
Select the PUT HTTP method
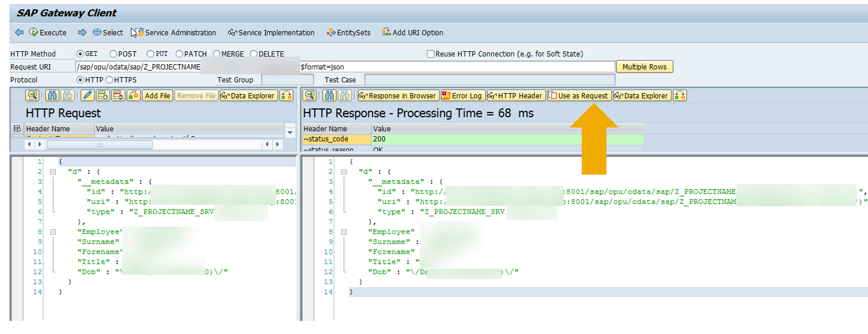[150, 54]
